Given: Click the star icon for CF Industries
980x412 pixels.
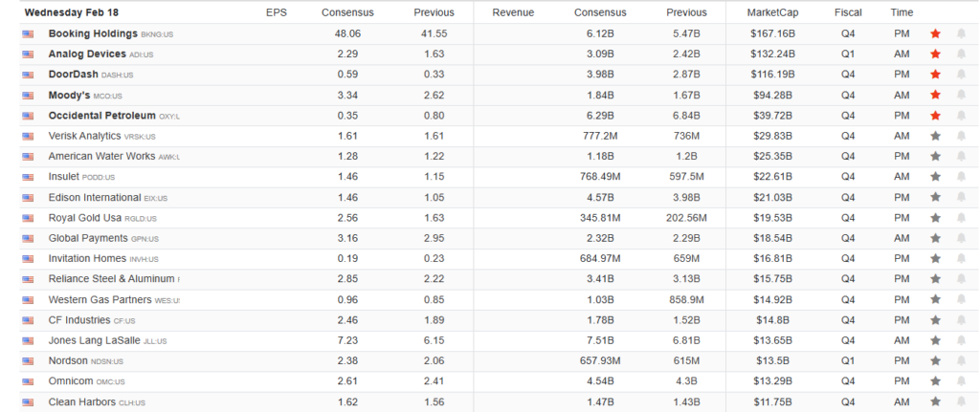Looking at the screenshot, I should pyautogui.click(x=935, y=319).
